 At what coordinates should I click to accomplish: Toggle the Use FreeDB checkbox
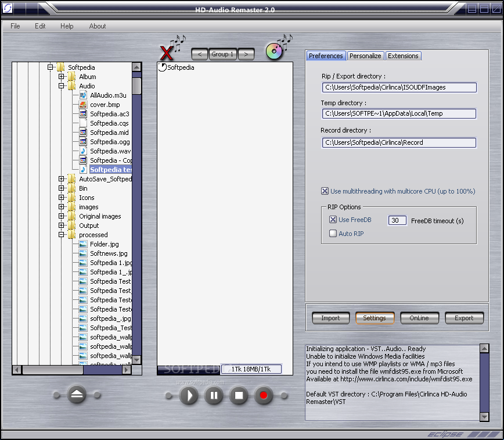coord(333,220)
